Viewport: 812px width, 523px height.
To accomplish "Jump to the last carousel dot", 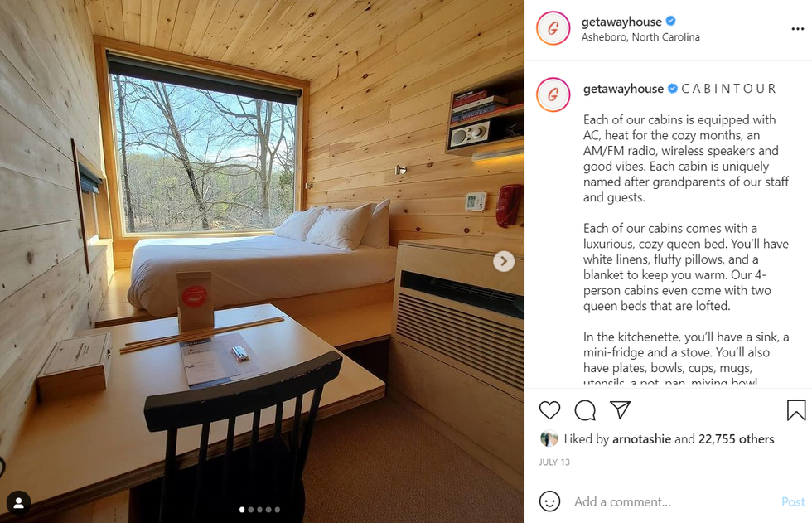I will pyautogui.click(x=278, y=510).
